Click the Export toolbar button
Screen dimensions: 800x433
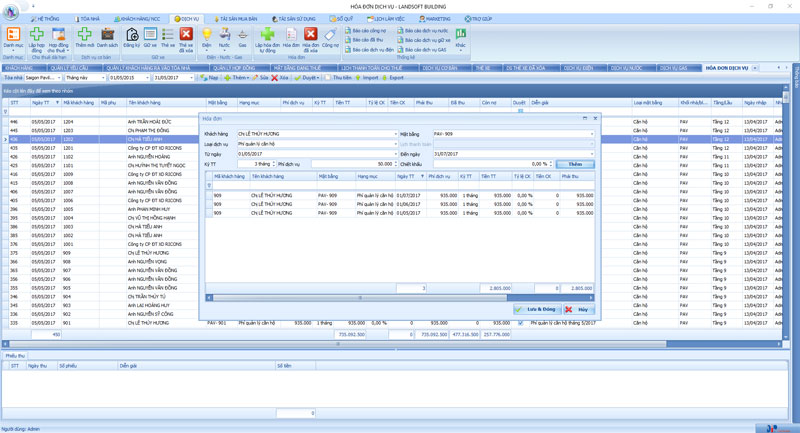(x=393, y=78)
